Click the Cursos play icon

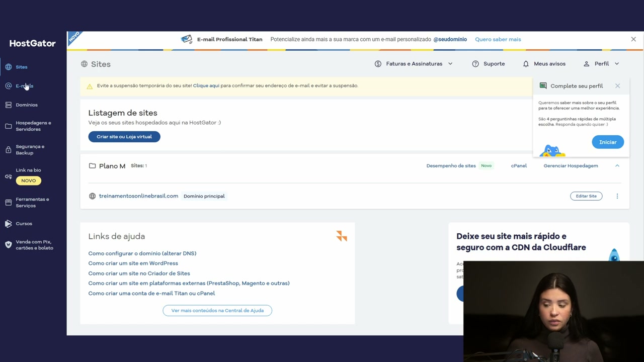[x=9, y=224]
